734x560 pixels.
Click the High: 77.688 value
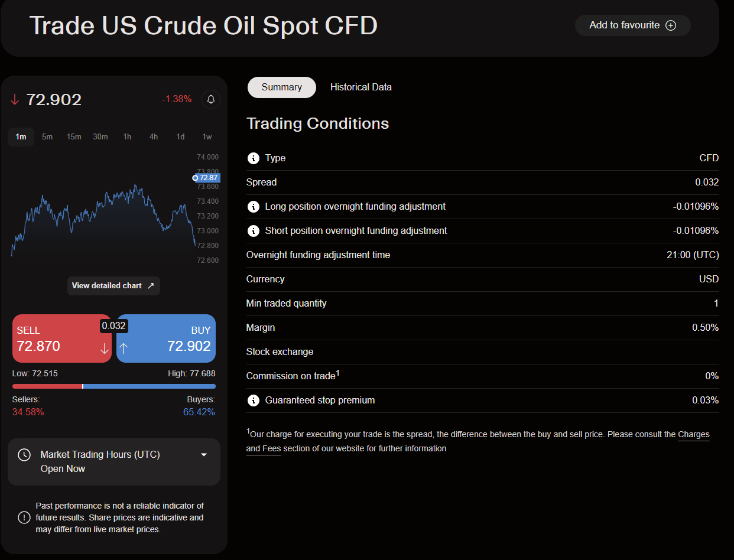[x=191, y=374]
